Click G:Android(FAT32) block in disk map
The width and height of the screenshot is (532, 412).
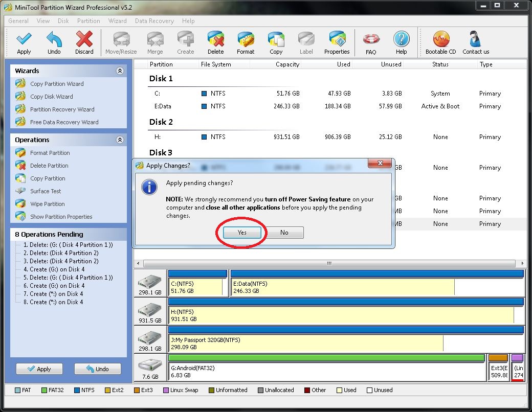pyautogui.click(x=327, y=368)
